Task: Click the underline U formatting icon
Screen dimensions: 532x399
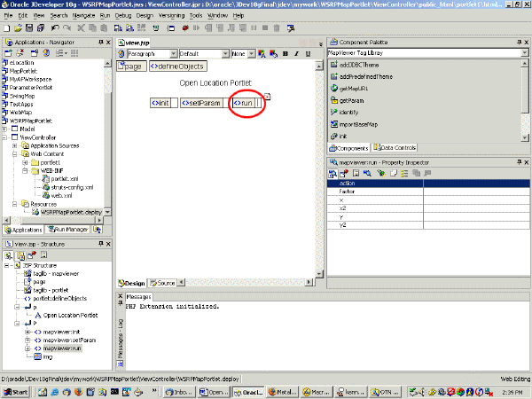Action: tap(308, 53)
